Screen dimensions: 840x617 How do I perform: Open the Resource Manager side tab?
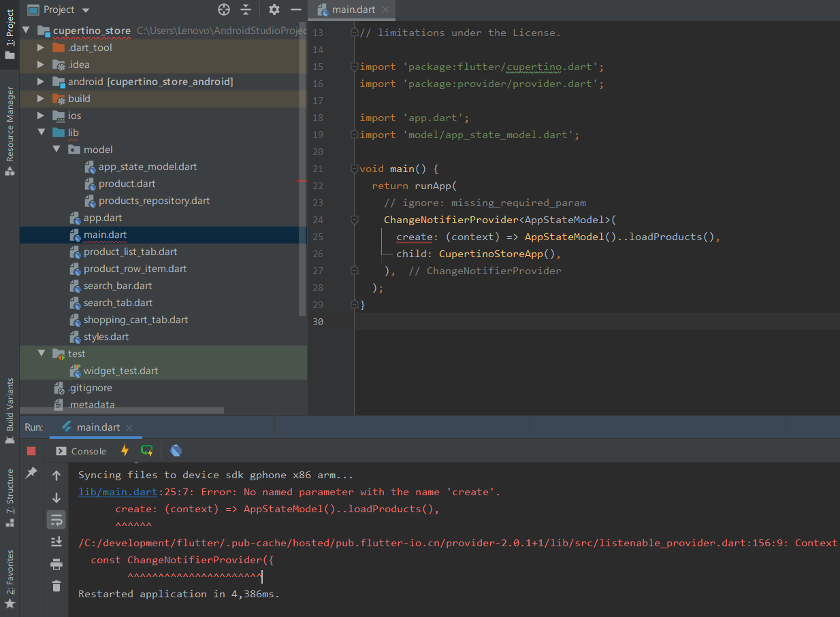[10, 131]
